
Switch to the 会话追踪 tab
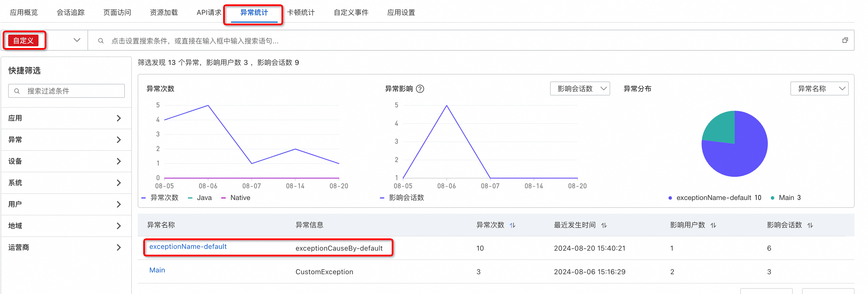click(70, 13)
